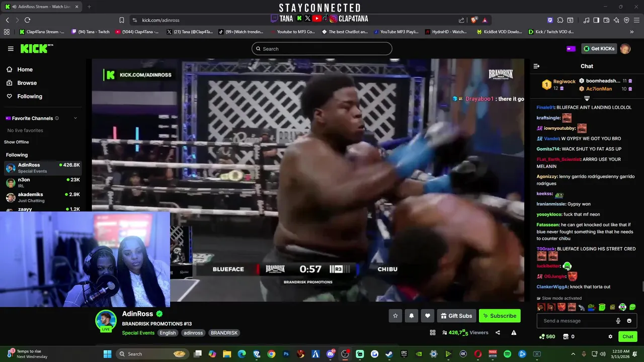Click the star favorite channel icon
The width and height of the screenshot is (644, 362).
pos(395,316)
